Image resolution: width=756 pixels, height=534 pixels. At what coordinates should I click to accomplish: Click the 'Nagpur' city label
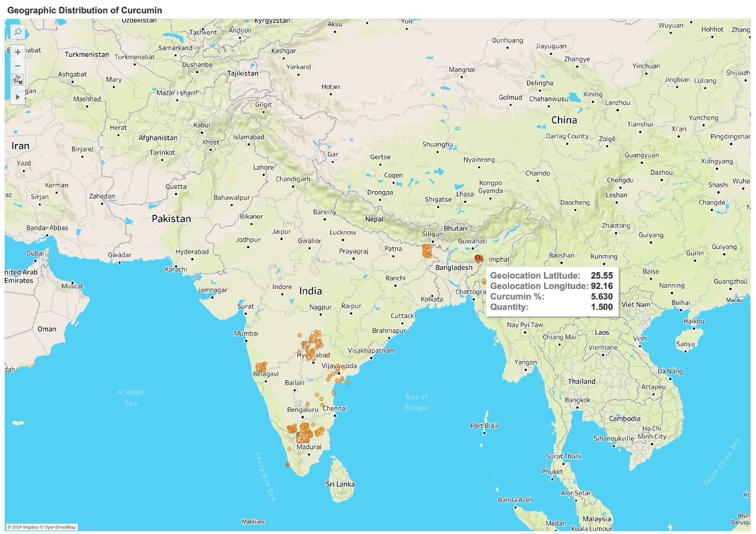tap(321, 307)
